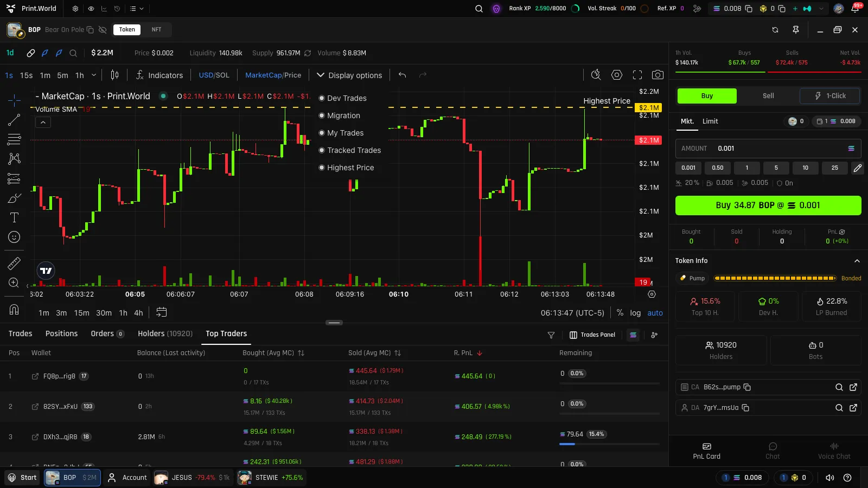Copy the BOP token name
The width and height of the screenshot is (868, 488).
(90, 30)
